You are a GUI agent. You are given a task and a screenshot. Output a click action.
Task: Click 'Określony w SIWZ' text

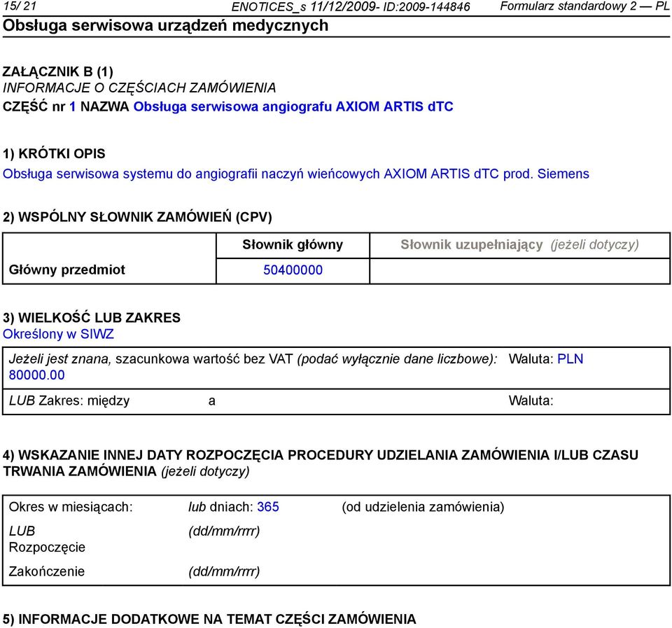pyautogui.click(x=58, y=334)
